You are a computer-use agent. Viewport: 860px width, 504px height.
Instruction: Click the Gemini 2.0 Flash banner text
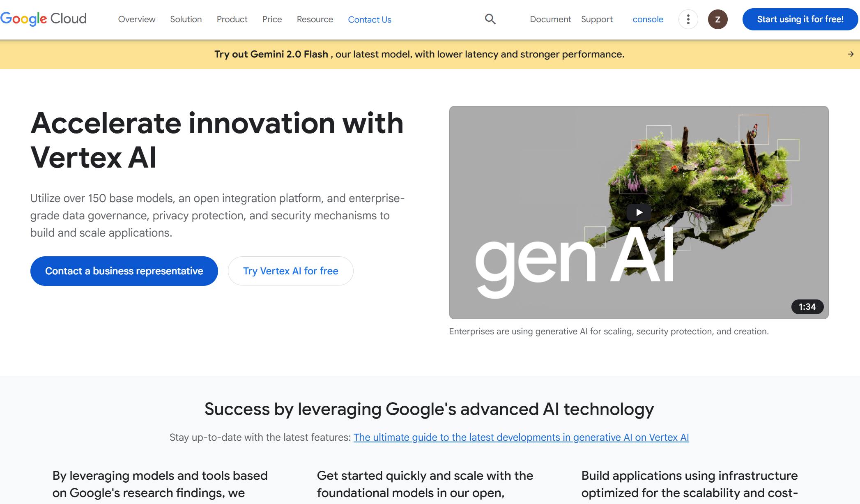click(x=419, y=54)
